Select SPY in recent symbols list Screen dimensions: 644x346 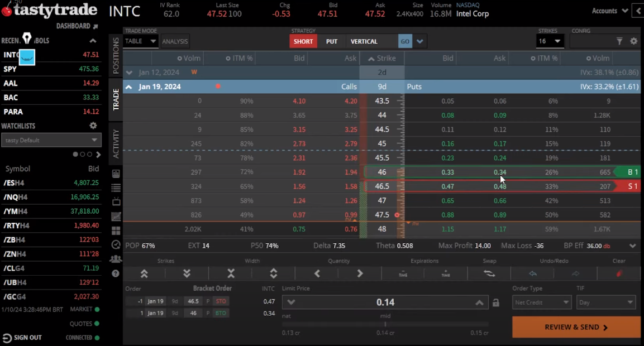point(11,69)
